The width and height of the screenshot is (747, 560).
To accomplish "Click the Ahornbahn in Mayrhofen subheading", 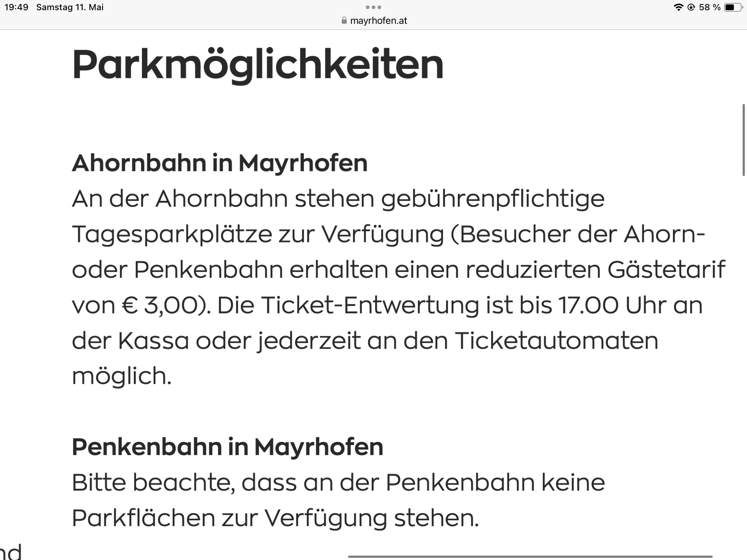I will click(220, 163).
